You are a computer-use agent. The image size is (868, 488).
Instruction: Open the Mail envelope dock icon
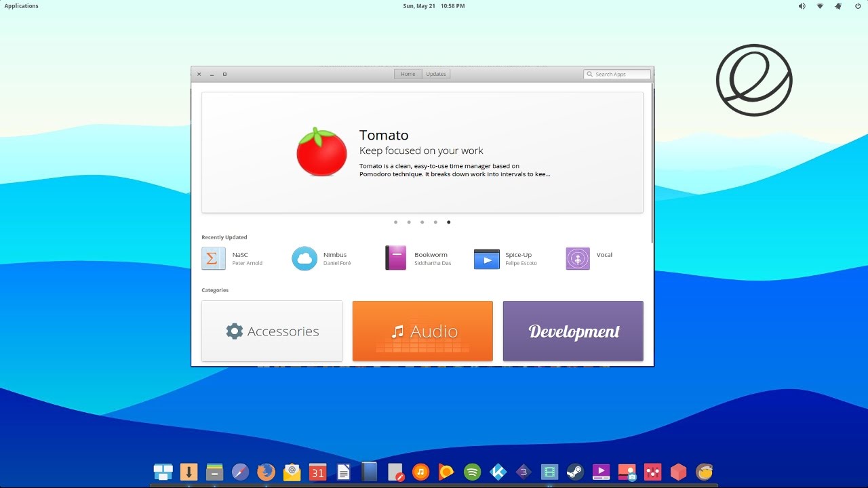292,472
